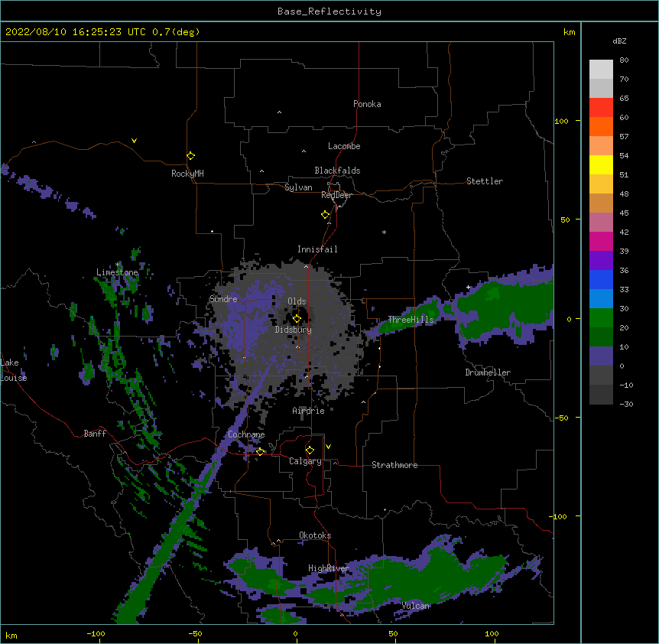Viewport: 659px width, 644px height.
Task: Click the dark green 10–20 dBZ legend swatch
Action: pos(601,337)
